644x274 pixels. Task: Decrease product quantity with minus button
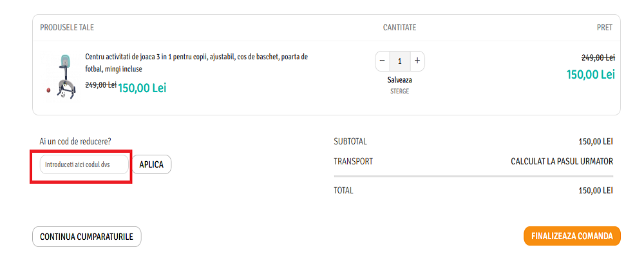click(x=383, y=61)
